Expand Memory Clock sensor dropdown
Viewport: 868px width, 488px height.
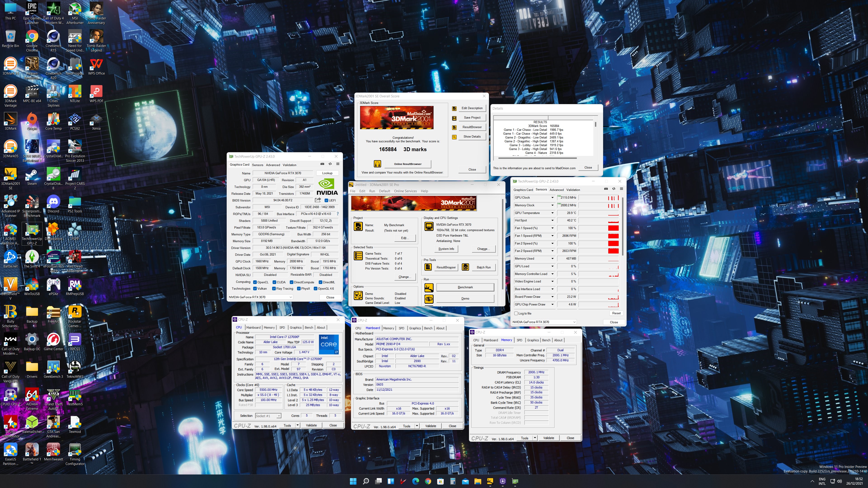click(552, 205)
